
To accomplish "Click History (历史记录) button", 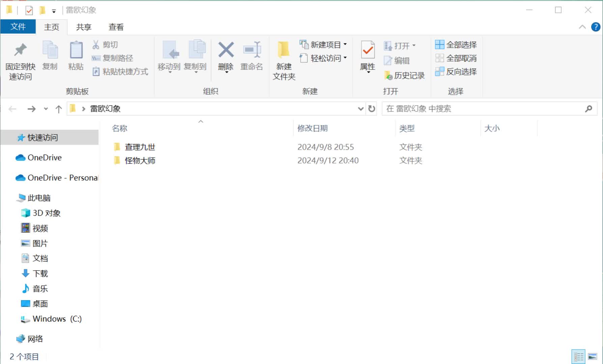I will pyautogui.click(x=404, y=75).
